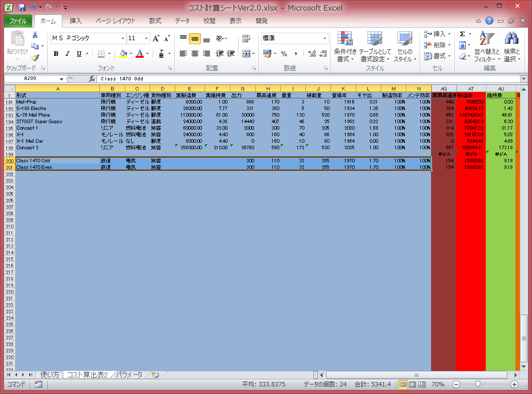Toggle middle vertical alignment
This screenshot has width=532, height=394.
195,39
